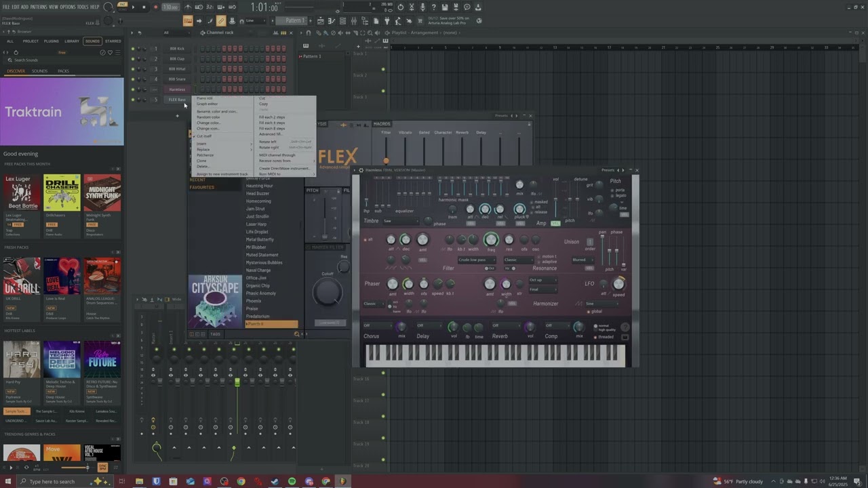Turn the Harmless filter freq knob

point(490,240)
